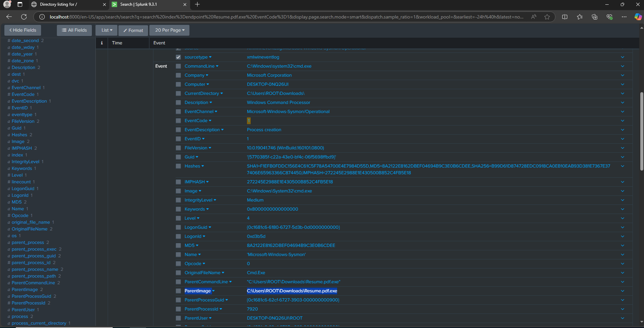Viewport: 644px width, 328px height.
Task: Check the Hashes field checkbox
Action: tap(178, 166)
